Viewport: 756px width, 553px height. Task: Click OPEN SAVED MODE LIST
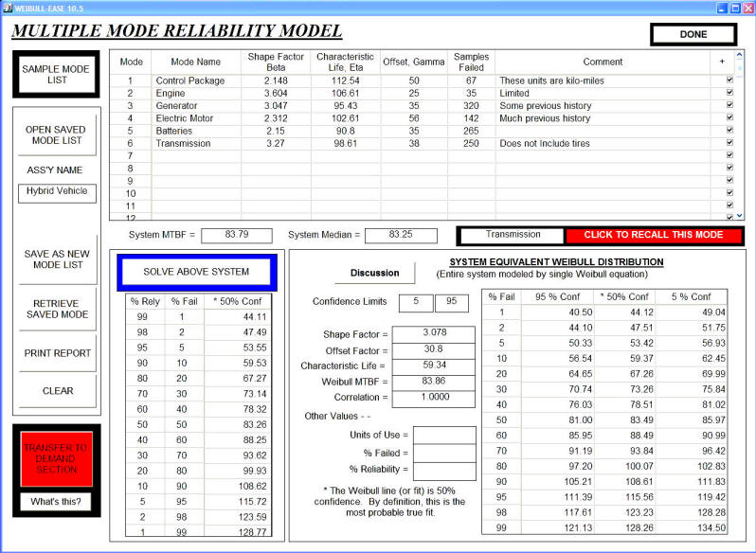tap(57, 134)
